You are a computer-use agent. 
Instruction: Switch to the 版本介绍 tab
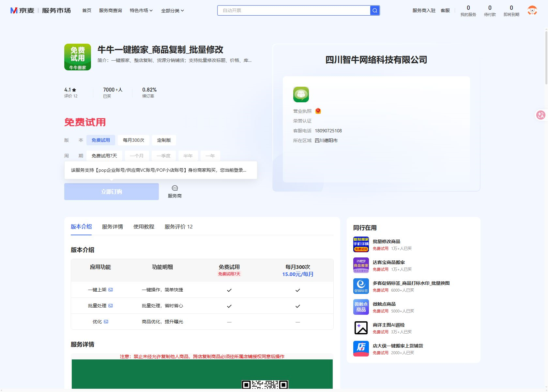pos(81,226)
